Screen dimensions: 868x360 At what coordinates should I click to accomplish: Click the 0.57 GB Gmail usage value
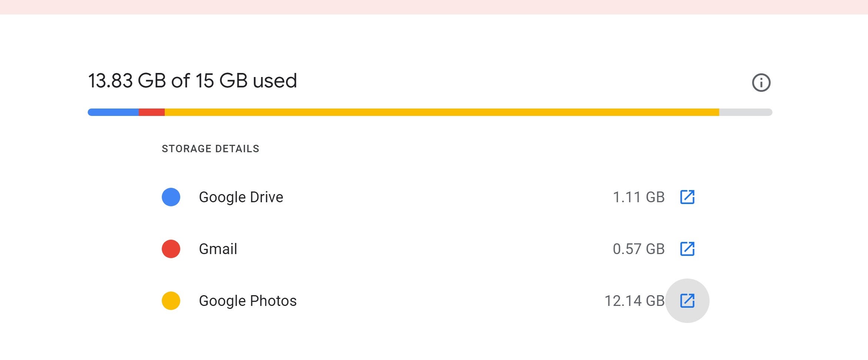click(x=639, y=249)
